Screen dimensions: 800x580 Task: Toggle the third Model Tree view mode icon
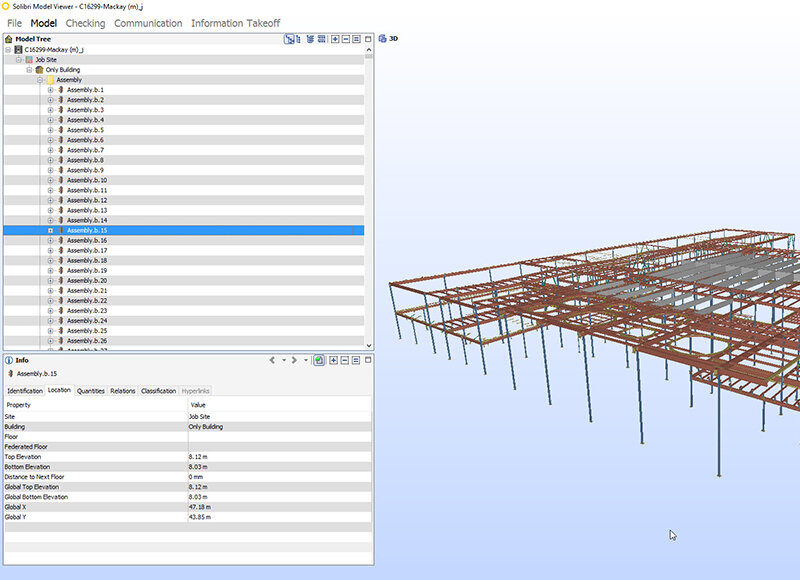click(x=310, y=39)
